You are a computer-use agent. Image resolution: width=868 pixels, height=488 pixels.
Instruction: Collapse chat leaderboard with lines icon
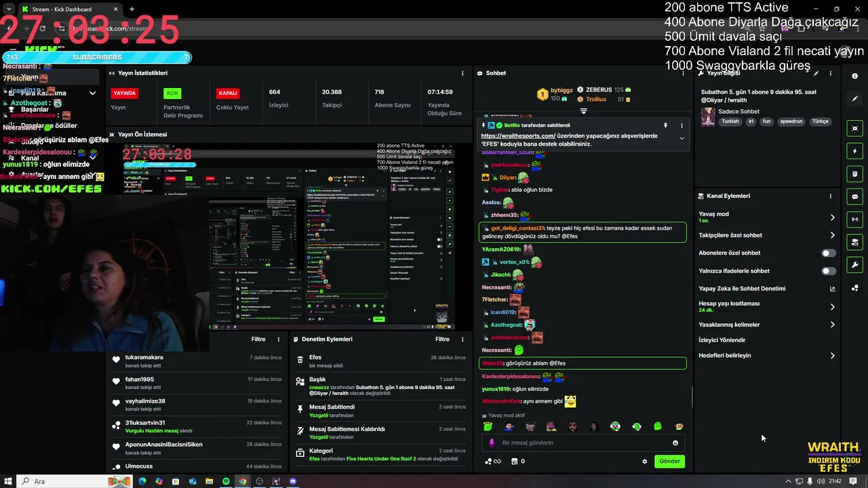point(583,110)
